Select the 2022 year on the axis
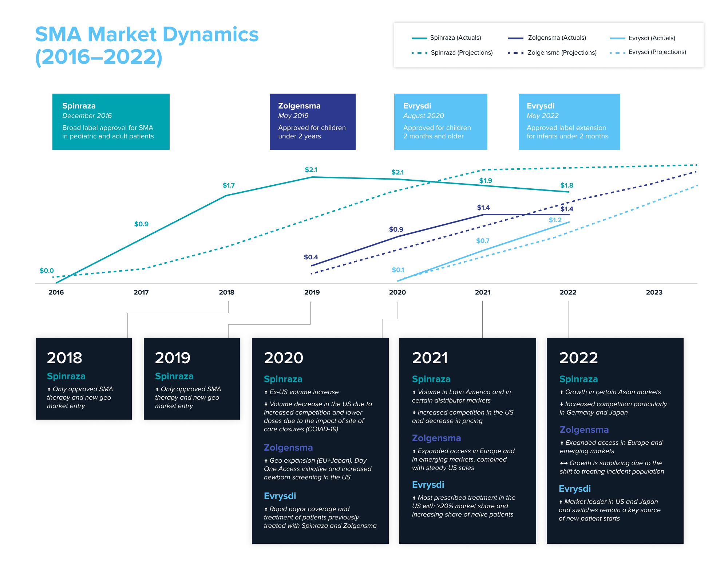 [568, 292]
